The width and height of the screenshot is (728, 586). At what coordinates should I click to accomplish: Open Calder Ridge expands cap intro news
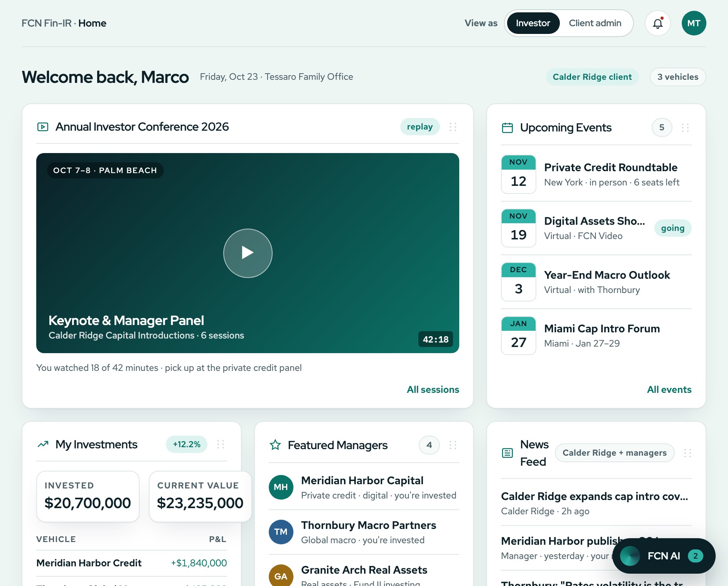tap(596, 503)
